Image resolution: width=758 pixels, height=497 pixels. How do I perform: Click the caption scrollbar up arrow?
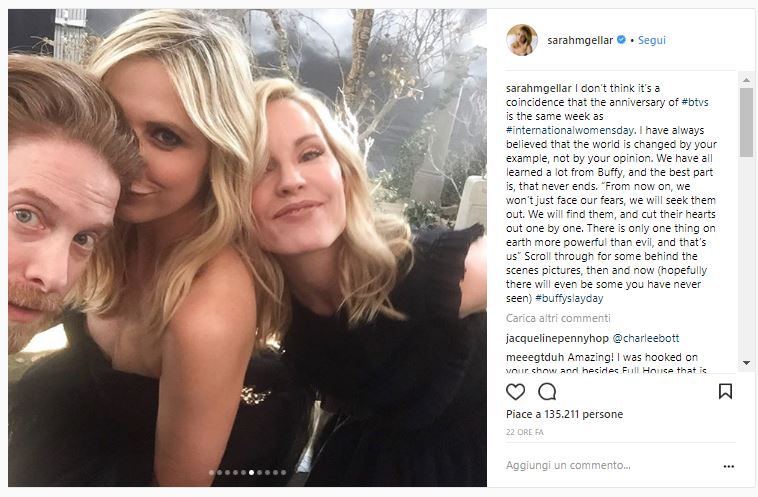coord(746,79)
